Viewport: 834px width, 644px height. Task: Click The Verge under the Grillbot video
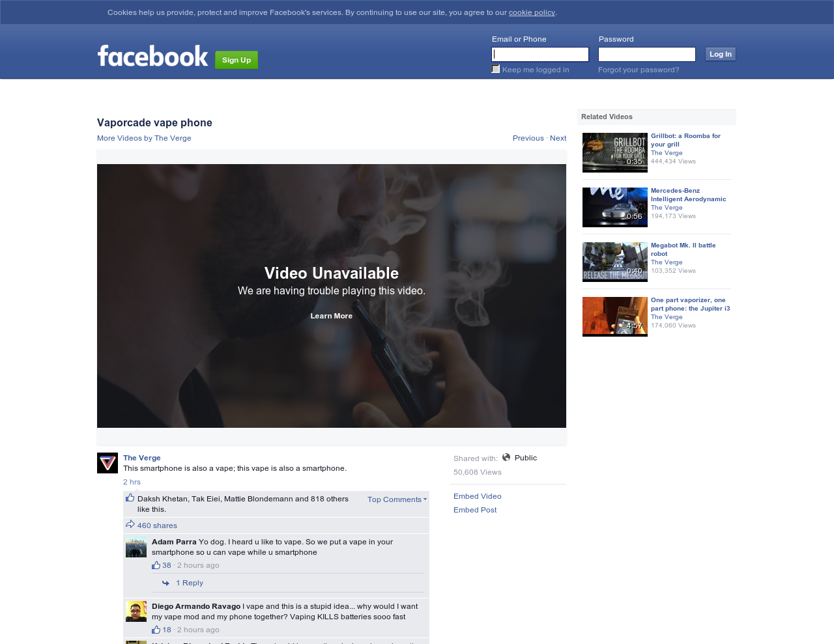667,153
